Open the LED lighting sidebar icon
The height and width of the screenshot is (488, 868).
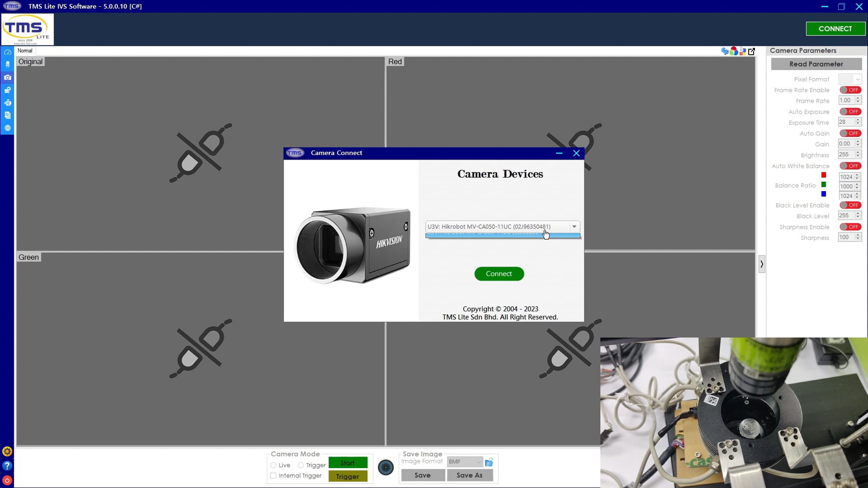click(8, 65)
